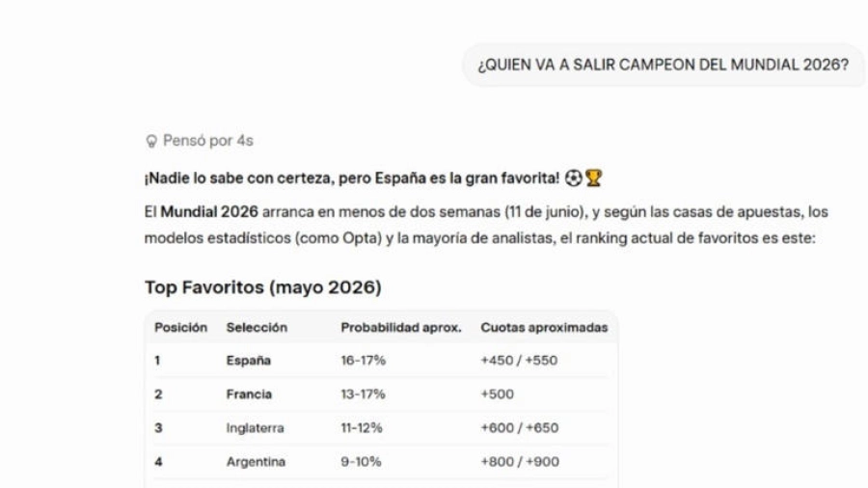The width and height of the screenshot is (868, 488).
Task: Click the 'Posición' column header
Action: click(180, 328)
